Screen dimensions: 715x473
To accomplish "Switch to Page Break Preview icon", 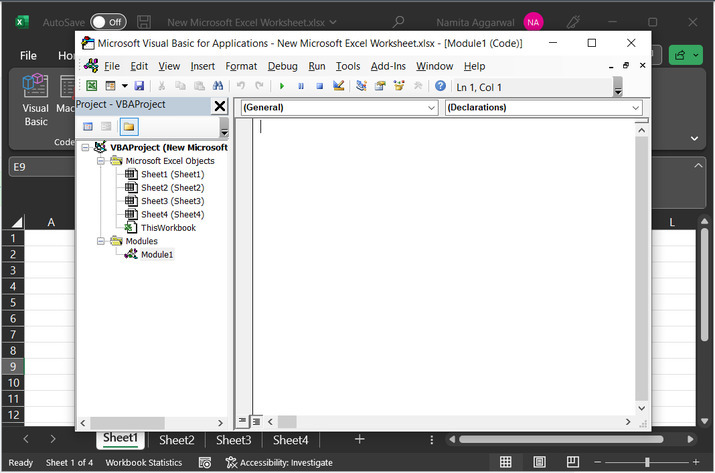I will point(573,462).
